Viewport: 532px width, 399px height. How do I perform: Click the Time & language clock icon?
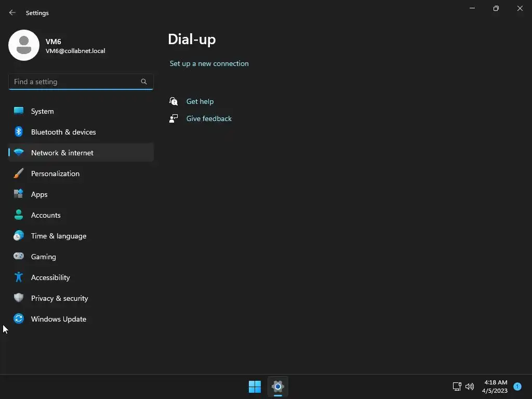pyautogui.click(x=19, y=235)
